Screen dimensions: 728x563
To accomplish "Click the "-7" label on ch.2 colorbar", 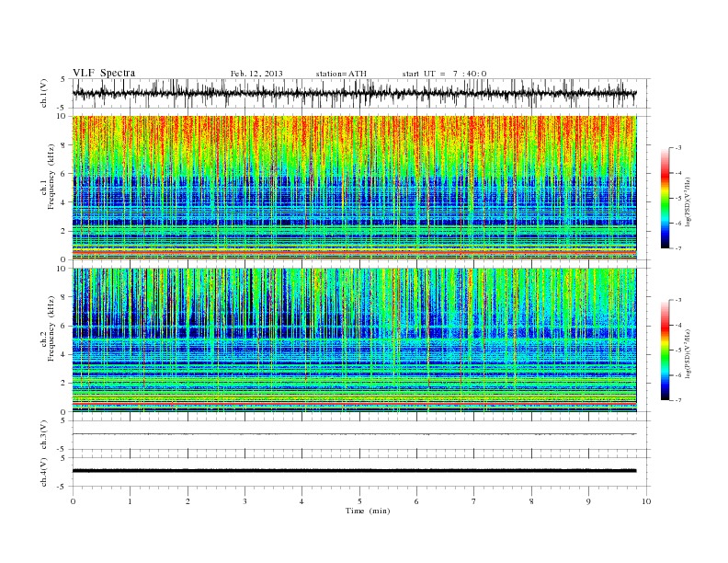I will [678, 400].
